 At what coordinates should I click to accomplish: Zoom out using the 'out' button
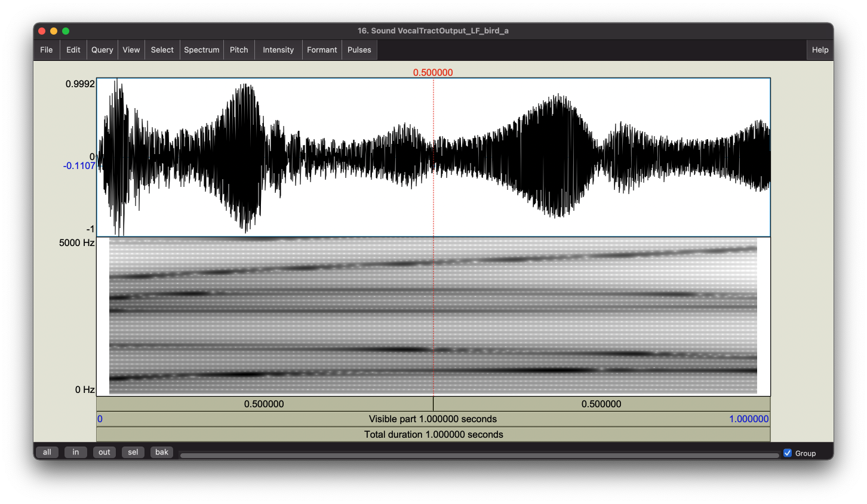(x=104, y=453)
